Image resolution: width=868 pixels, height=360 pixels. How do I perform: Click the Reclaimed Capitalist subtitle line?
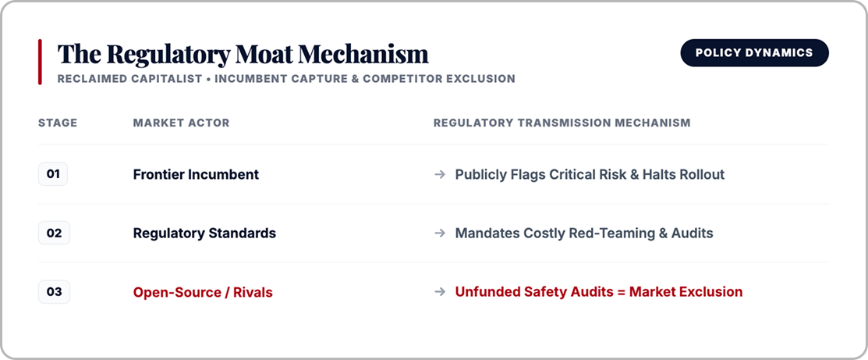(286, 79)
